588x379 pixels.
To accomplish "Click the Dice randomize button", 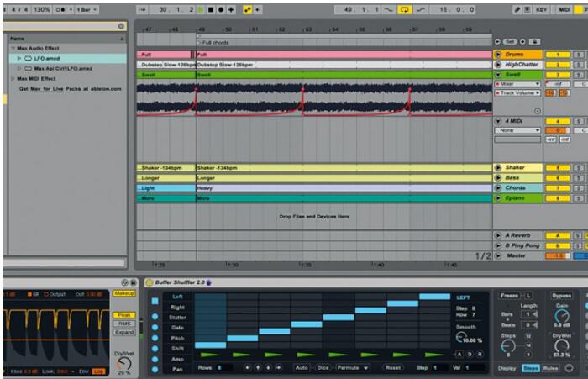I will click(323, 368).
